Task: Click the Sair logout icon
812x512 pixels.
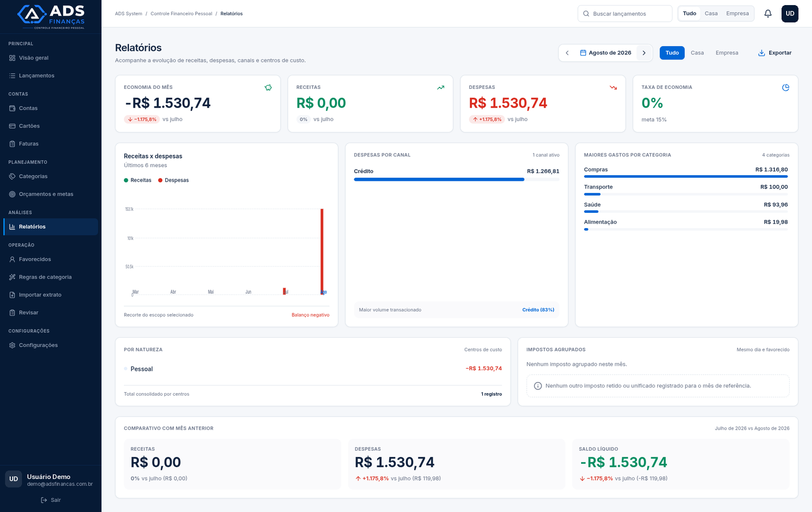Action: pos(44,500)
